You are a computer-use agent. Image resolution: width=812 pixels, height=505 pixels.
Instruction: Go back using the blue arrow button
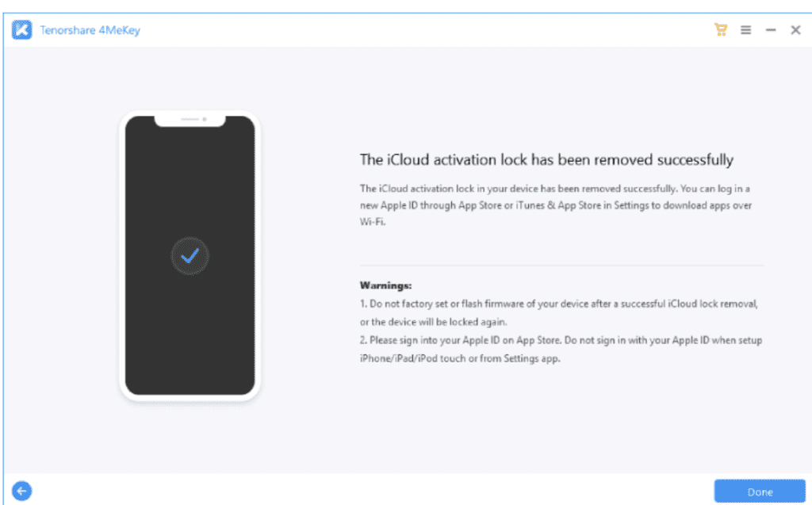tap(21, 491)
